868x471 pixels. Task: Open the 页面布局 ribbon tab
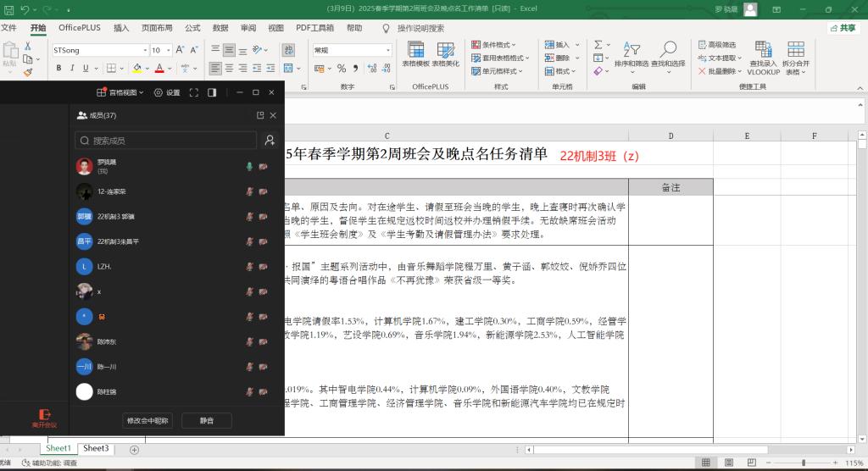click(x=156, y=28)
